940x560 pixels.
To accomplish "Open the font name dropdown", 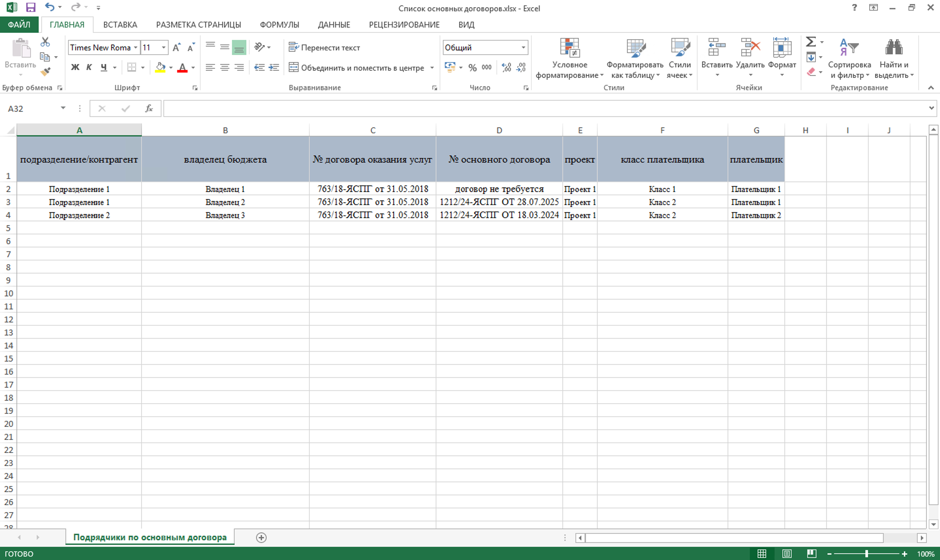I will 136,48.
